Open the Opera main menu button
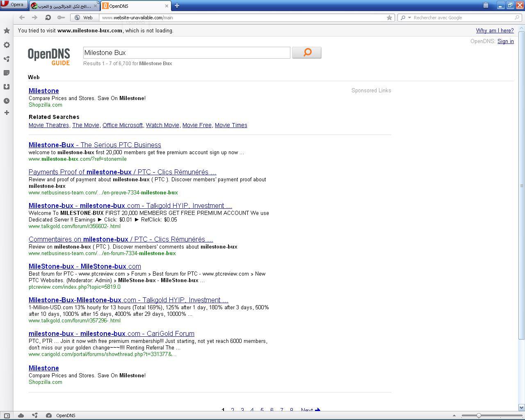Viewport: 525px width, 420px height. pyautogui.click(x=14, y=5)
